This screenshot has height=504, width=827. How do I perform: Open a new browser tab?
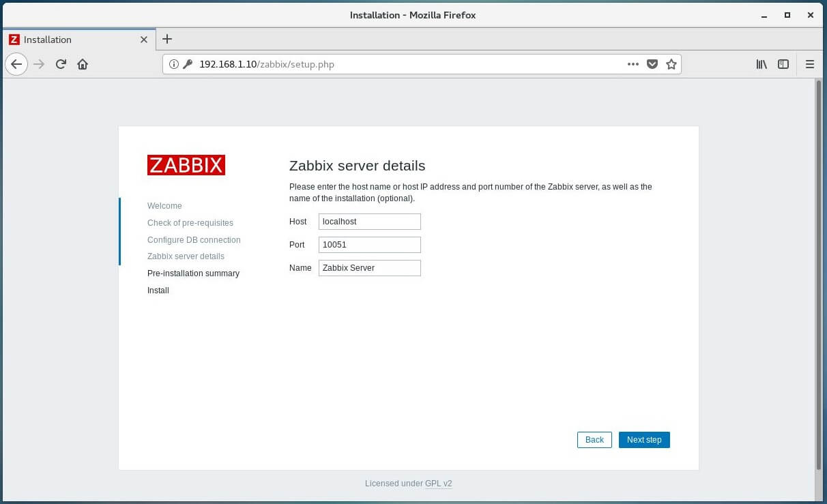point(167,39)
